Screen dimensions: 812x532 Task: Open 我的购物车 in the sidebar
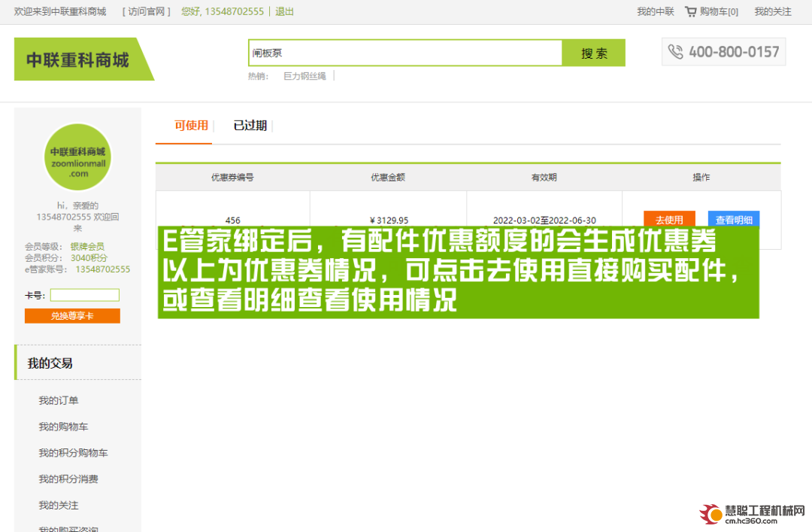[63, 427]
